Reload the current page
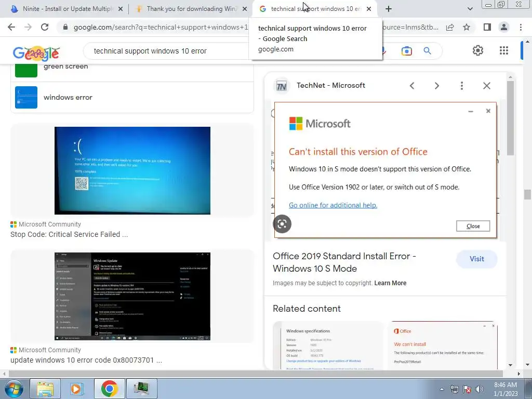Viewport: 532px width, 399px height. pos(45,27)
